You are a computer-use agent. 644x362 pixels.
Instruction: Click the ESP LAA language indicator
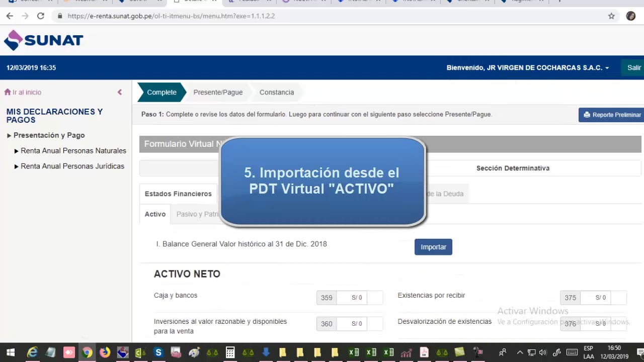589,352
